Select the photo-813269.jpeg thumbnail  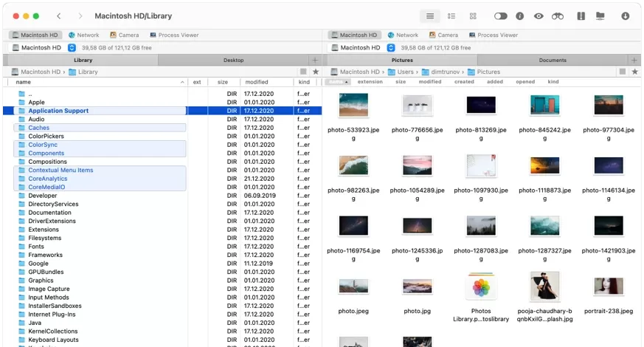(480, 106)
